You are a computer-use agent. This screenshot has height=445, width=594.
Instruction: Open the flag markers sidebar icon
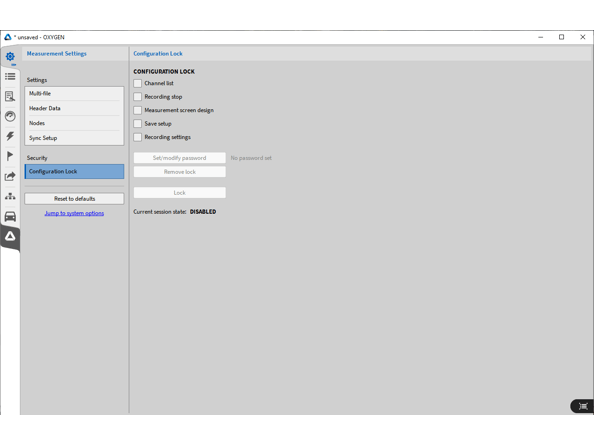point(10,156)
